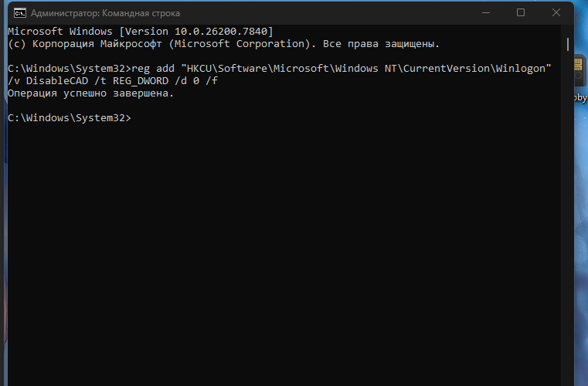Click the "reg add" command text

(x=153, y=69)
